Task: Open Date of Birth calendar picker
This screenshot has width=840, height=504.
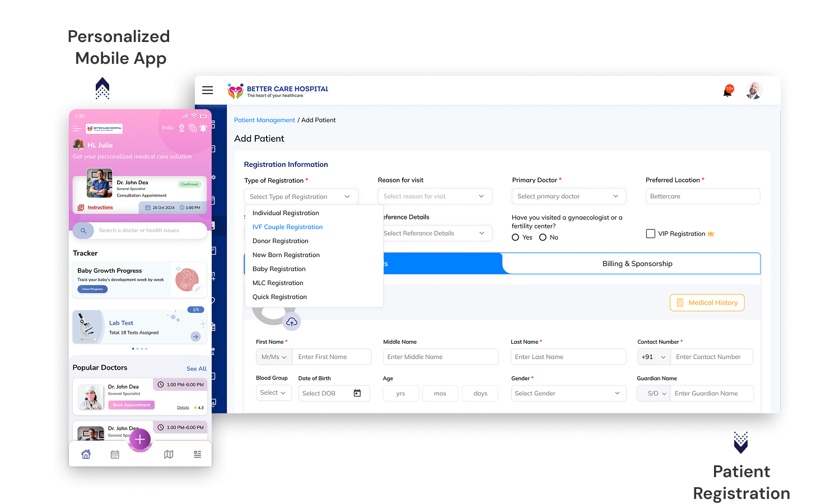Action: pyautogui.click(x=357, y=393)
